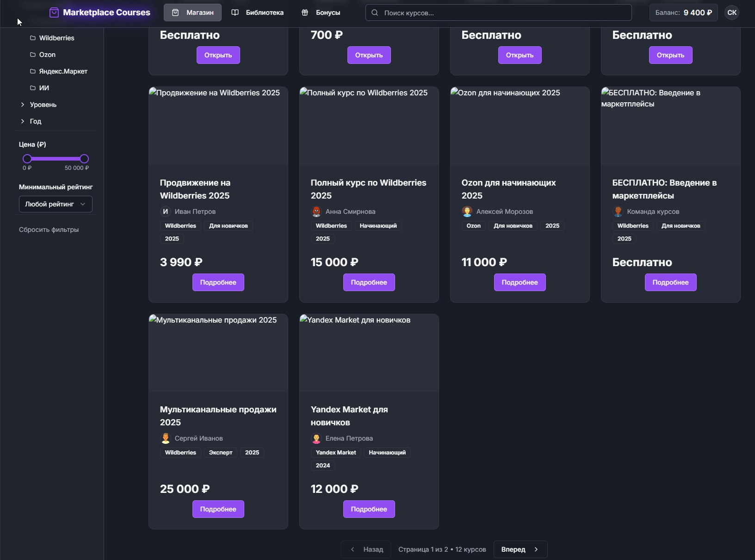Click the 25 000 ₽ price text
Screen dimensions: 755x560
[x=185, y=489]
